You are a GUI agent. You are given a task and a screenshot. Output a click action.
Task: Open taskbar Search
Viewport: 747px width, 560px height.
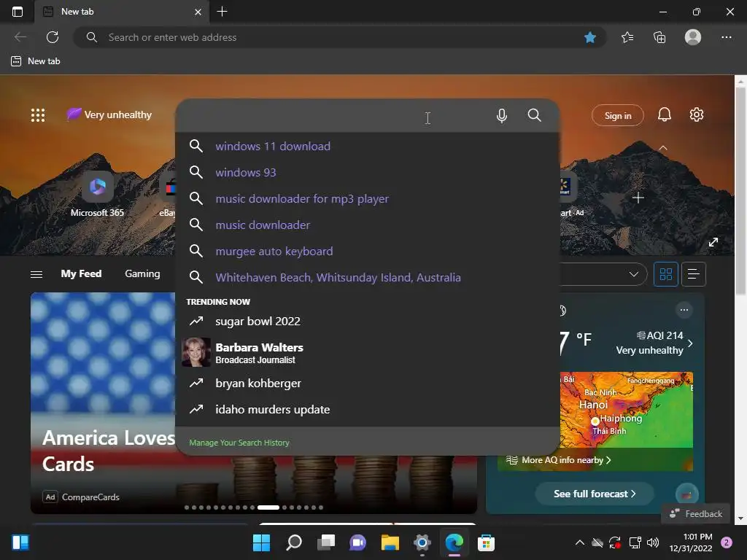pos(293,542)
